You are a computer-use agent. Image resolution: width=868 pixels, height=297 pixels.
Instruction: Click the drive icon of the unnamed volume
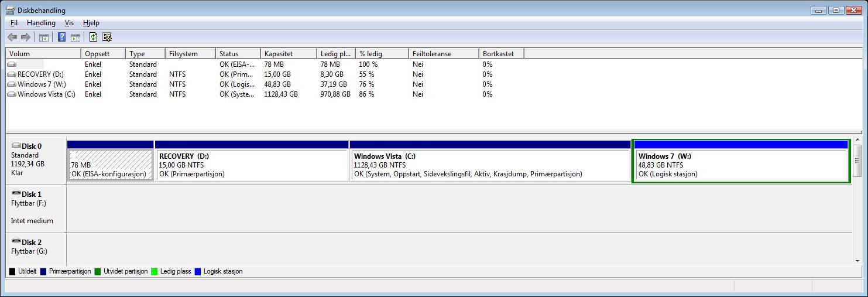[12, 64]
